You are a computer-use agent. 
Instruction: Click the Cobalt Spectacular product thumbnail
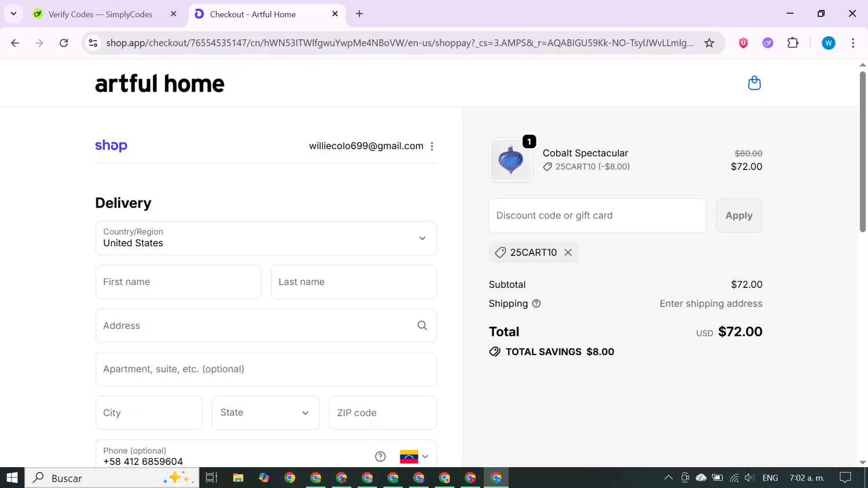[510, 160]
